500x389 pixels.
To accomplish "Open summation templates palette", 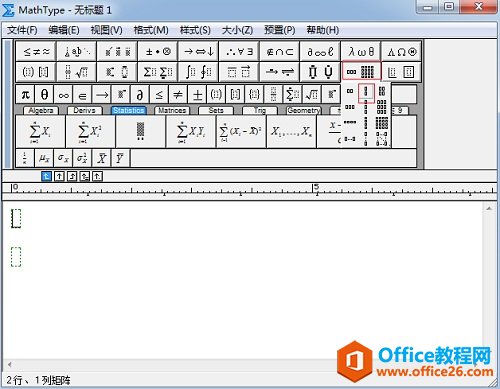I will tap(158, 72).
